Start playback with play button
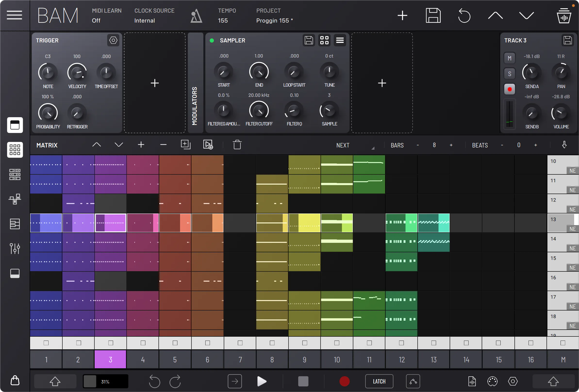This screenshot has width=579, height=392. tap(262, 381)
